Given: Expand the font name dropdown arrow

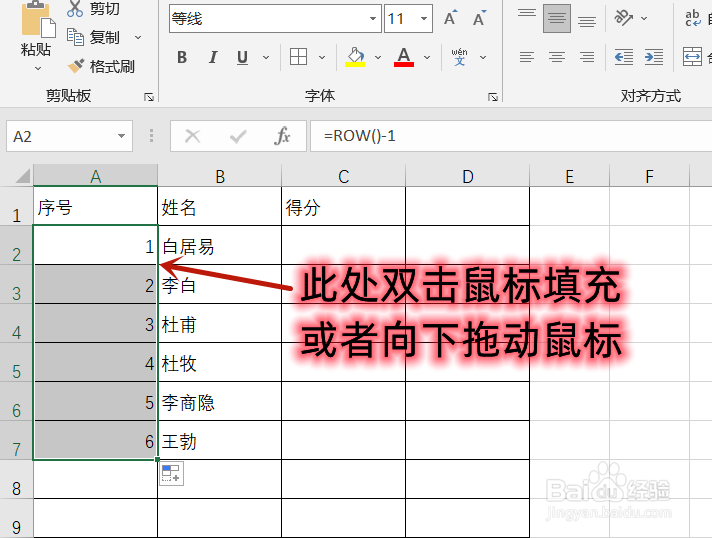Looking at the screenshot, I should point(373,19).
